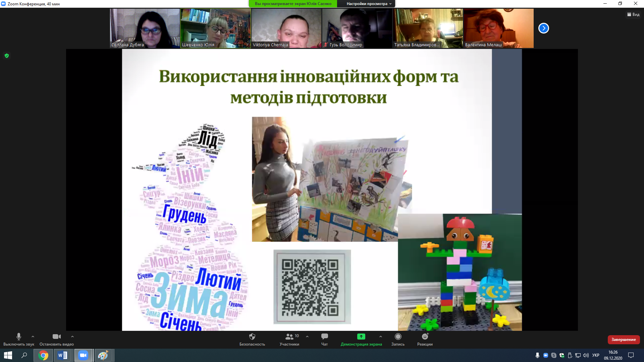This screenshot has height=362, width=644.
Task: Open the Security shield icon
Action: pos(252,337)
